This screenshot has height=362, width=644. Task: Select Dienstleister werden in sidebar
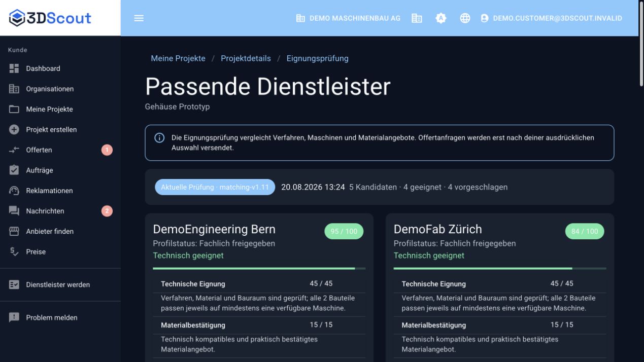tap(60, 285)
